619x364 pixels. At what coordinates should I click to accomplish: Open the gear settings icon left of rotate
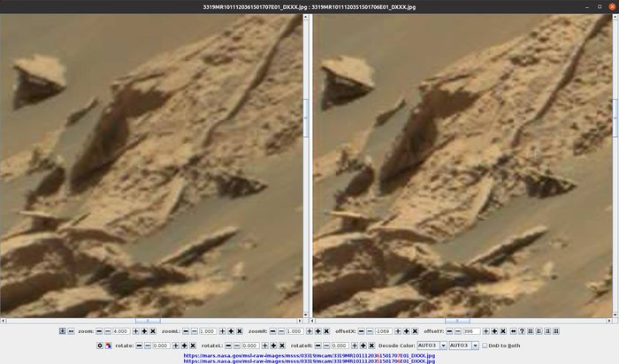tap(100, 345)
